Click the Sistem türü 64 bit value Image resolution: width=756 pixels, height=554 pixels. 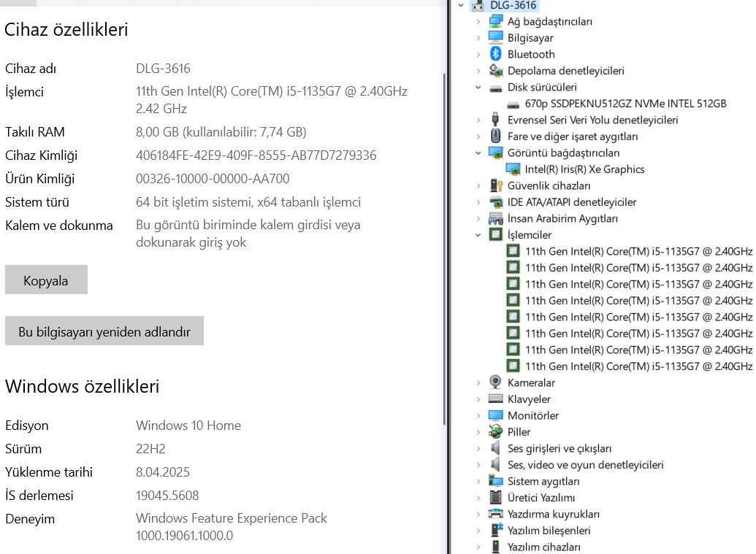click(x=248, y=202)
